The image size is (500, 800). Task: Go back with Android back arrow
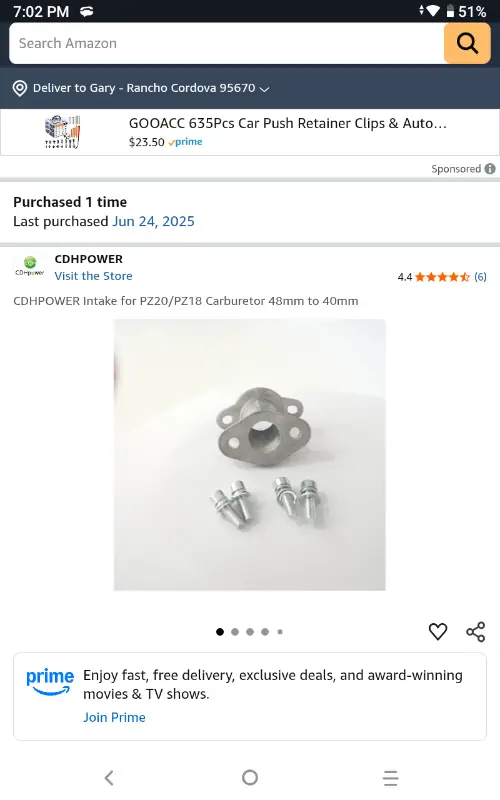[109, 778]
